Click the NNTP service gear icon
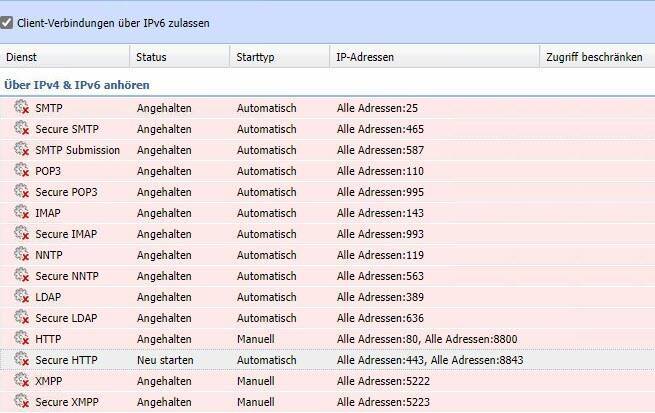 click(21, 254)
